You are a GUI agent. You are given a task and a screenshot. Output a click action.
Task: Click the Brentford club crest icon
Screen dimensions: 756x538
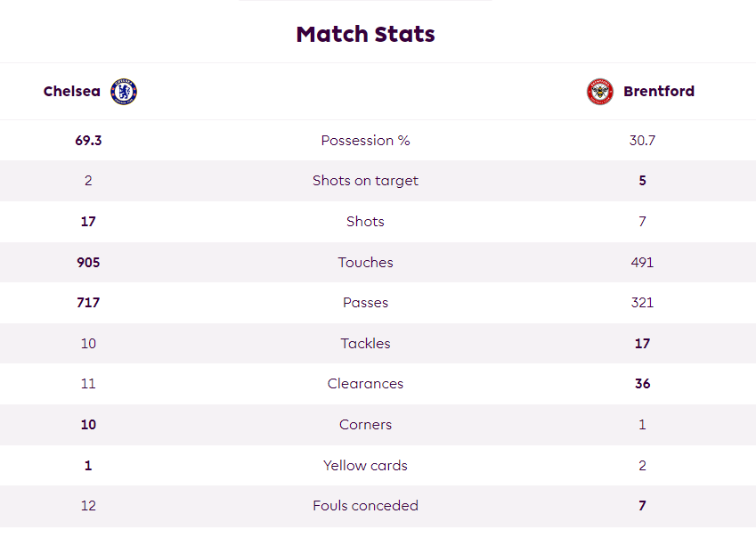click(x=600, y=92)
